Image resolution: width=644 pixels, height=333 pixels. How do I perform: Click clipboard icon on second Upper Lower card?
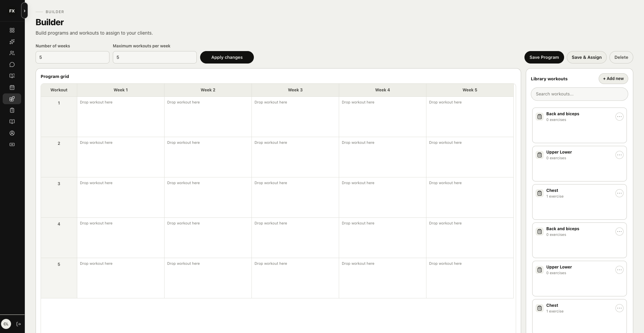(x=540, y=270)
